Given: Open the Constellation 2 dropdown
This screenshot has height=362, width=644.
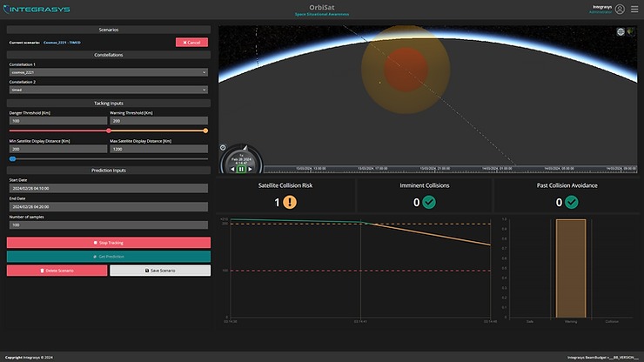Looking at the screenshot, I should 109,90.
